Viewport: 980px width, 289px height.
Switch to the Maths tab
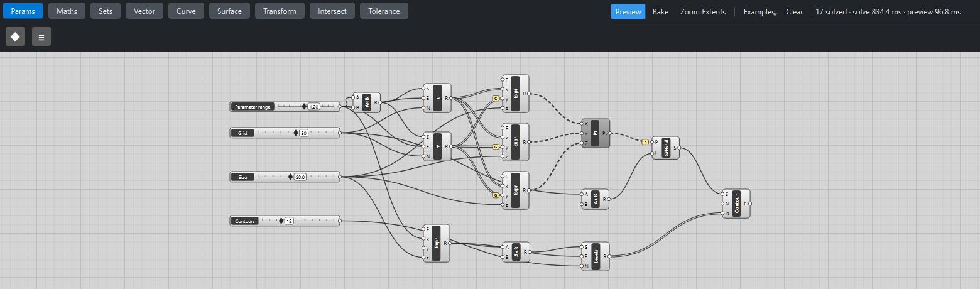coord(67,11)
